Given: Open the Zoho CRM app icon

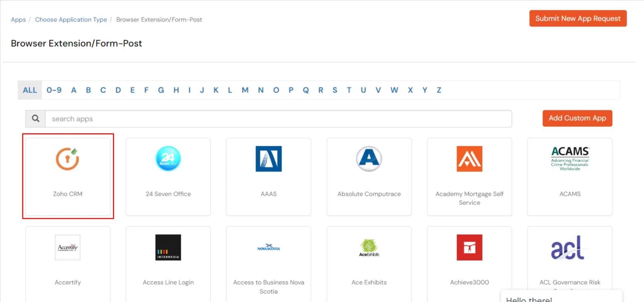Looking at the screenshot, I should 67,159.
